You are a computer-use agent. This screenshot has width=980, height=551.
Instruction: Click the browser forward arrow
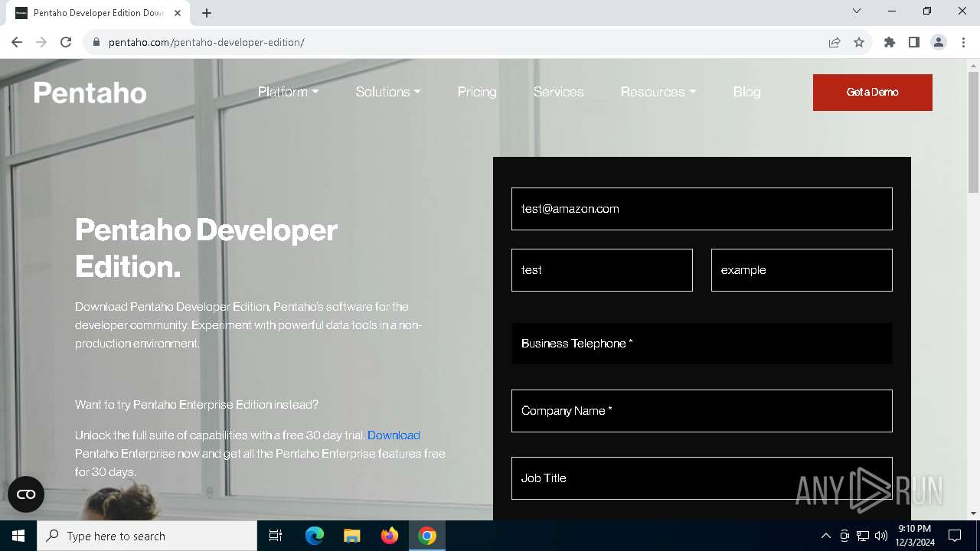[x=41, y=42]
